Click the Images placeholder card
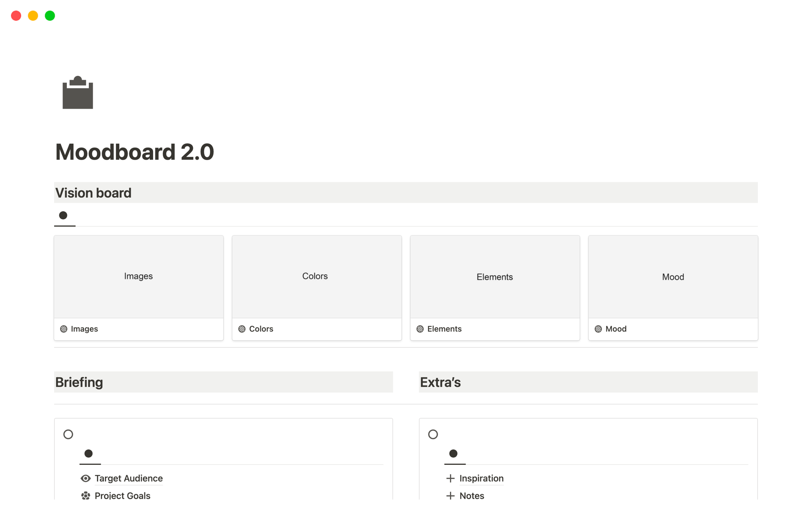Viewport: 812px width, 508px height. pos(138,276)
